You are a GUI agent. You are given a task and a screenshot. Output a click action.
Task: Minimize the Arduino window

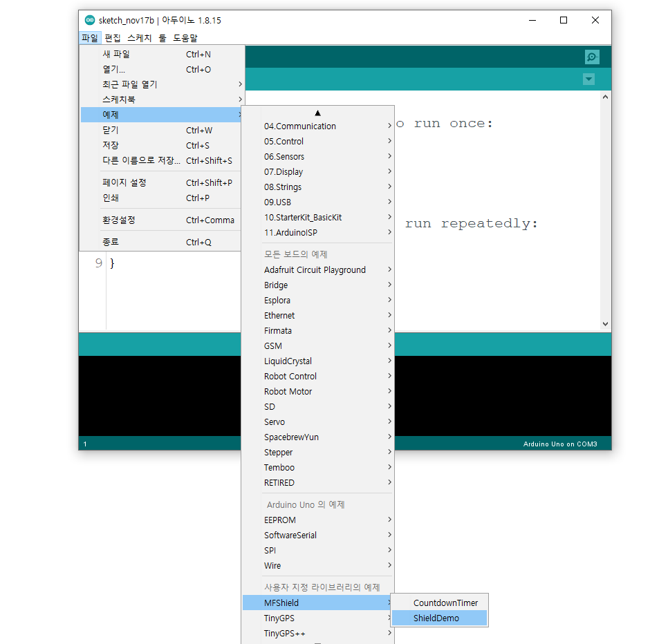pyautogui.click(x=532, y=20)
